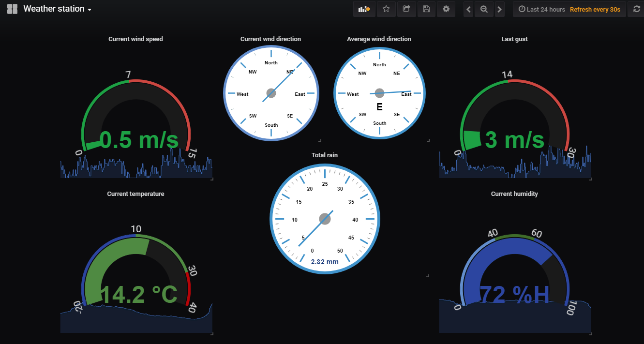Viewport: 644px width, 344px height.
Task: Click the Current wnd direction panel title
Action: tap(270, 39)
